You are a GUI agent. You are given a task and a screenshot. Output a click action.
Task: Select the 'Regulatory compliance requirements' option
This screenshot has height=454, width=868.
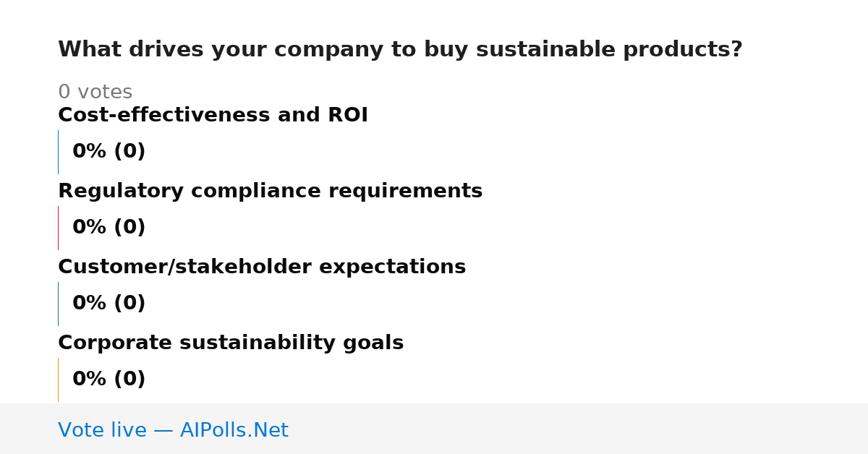[x=270, y=191]
